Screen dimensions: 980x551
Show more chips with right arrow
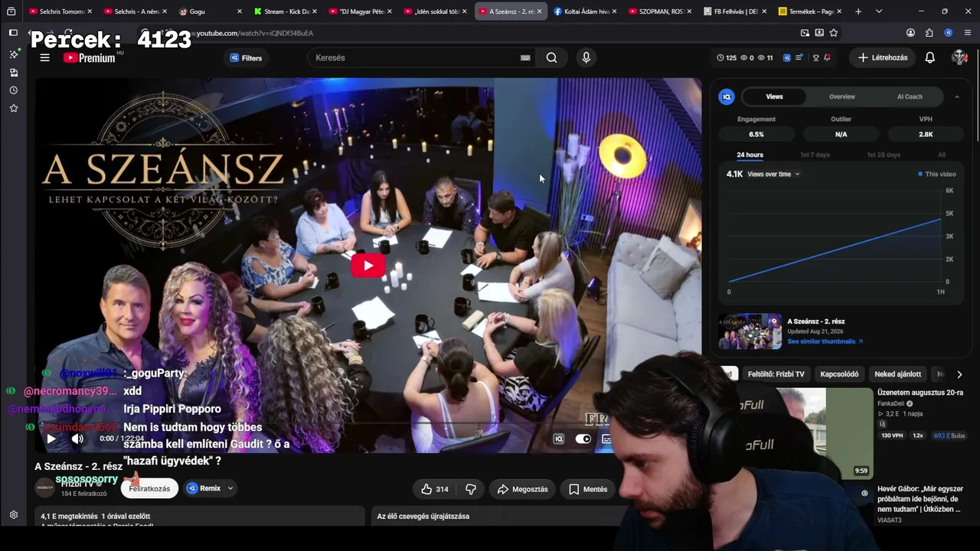point(959,374)
